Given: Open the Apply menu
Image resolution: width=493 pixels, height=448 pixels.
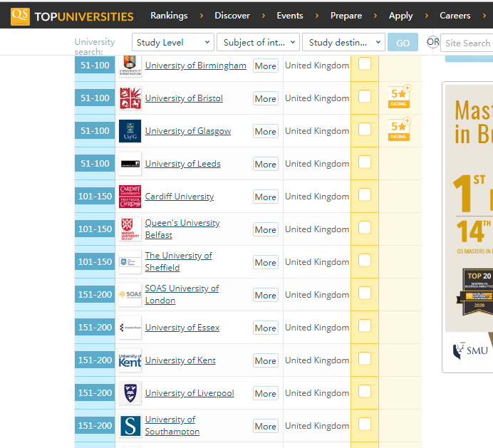Looking at the screenshot, I should coord(400,16).
